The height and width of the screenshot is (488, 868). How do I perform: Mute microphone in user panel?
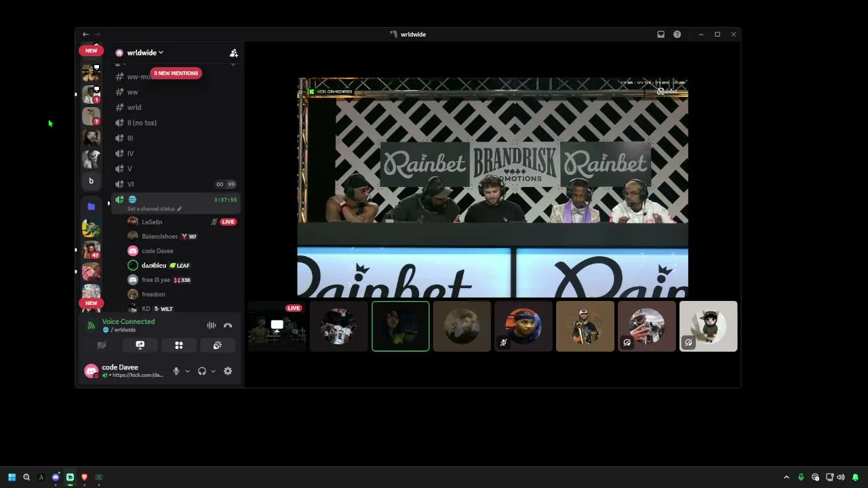click(176, 371)
